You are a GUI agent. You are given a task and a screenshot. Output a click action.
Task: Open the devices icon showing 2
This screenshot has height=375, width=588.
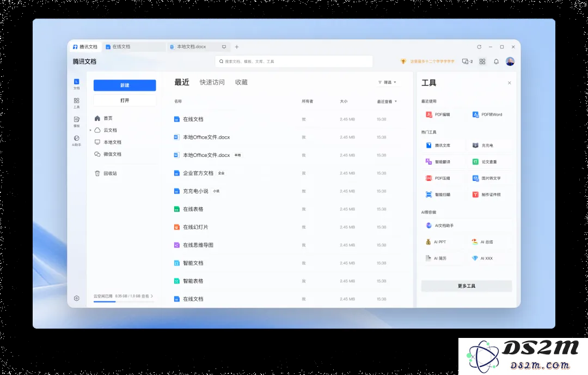pyautogui.click(x=467, y=62)
